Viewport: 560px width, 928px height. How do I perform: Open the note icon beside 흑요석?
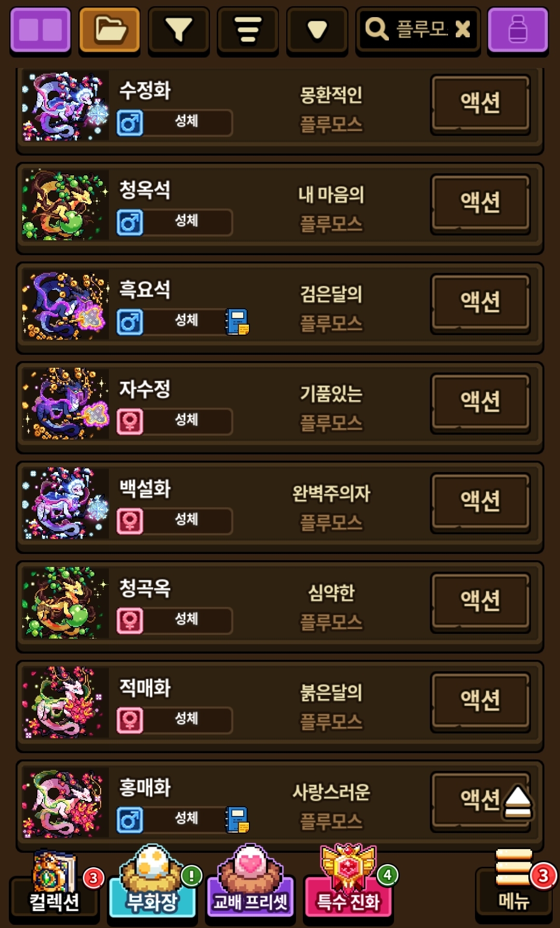click(x=237, y=322)
